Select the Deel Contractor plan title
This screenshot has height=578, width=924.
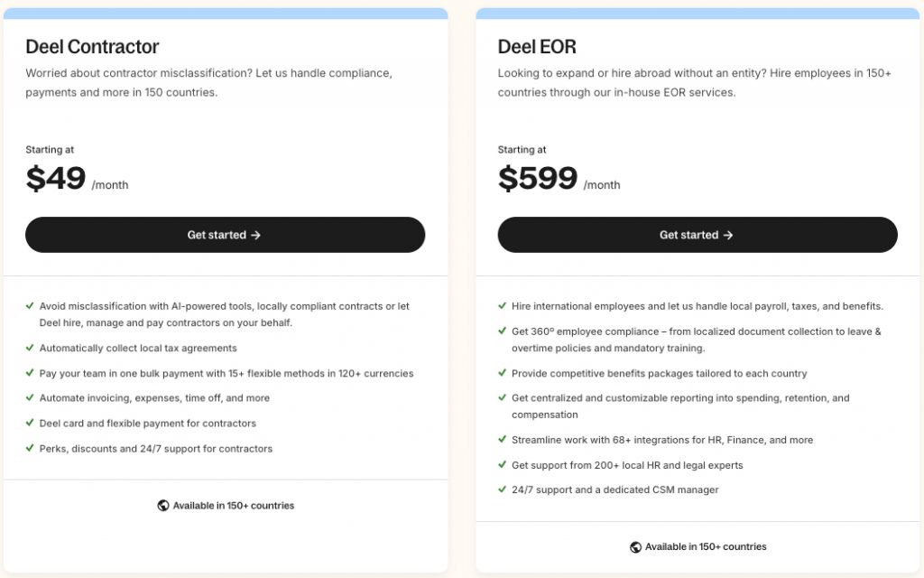pyautogui.click(x=92, y=47)
